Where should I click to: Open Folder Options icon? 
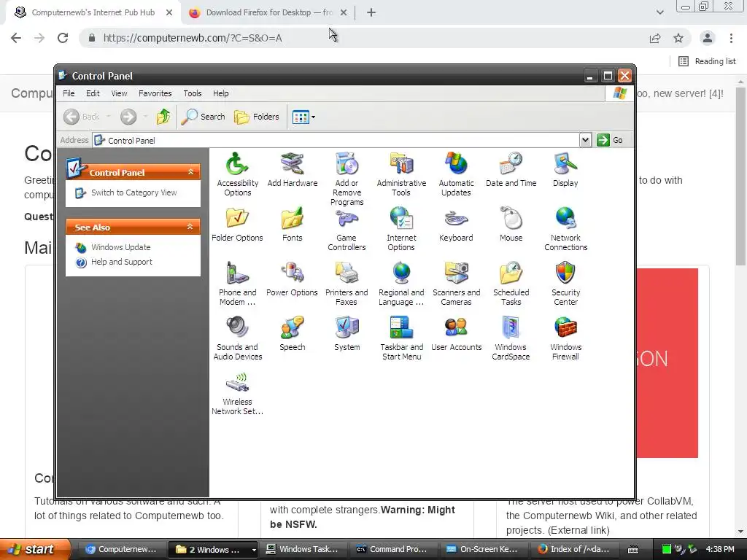[x=237, y=225]
